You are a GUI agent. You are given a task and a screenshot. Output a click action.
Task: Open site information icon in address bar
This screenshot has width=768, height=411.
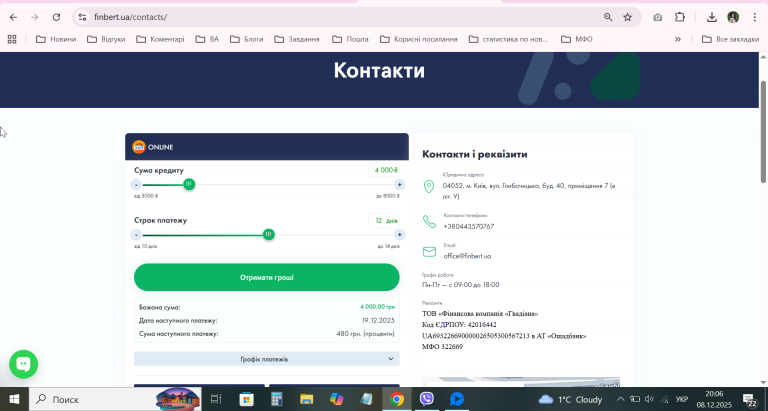click(82, 17)
